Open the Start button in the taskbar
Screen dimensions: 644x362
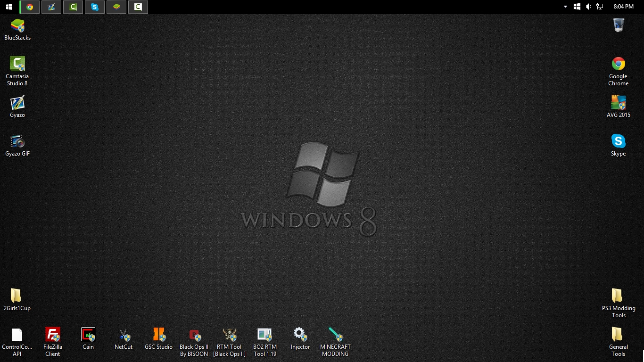[9, 7]
